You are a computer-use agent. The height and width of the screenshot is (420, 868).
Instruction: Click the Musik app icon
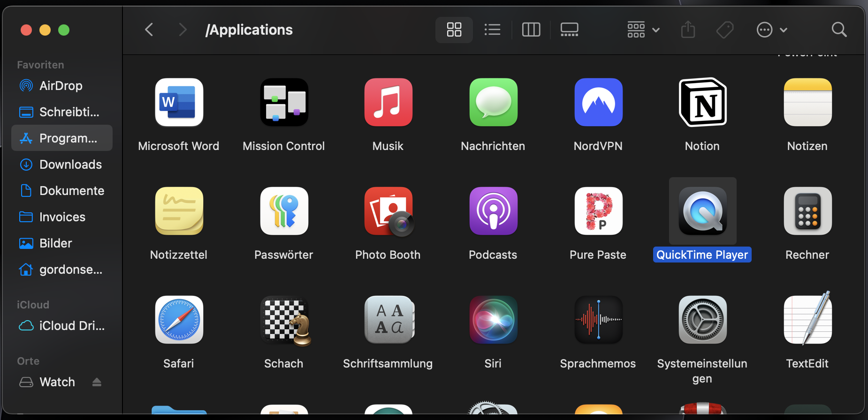(388, 102)
